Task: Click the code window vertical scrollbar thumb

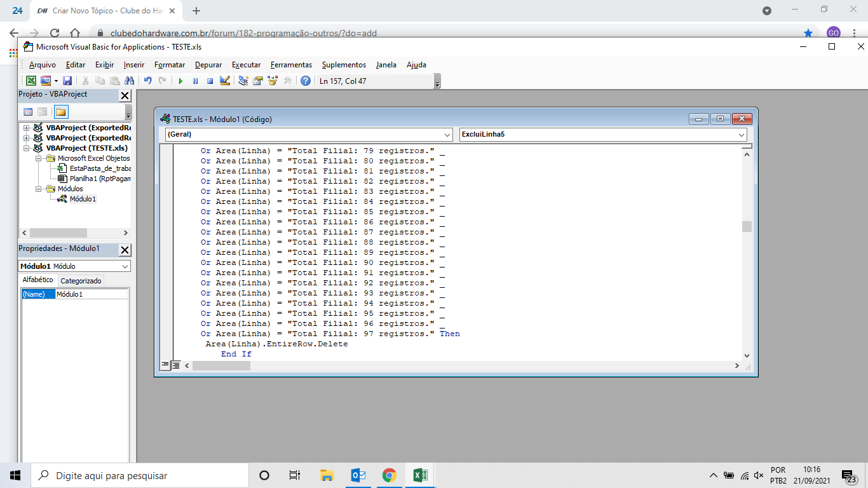Action: click(x=747, y=226)
